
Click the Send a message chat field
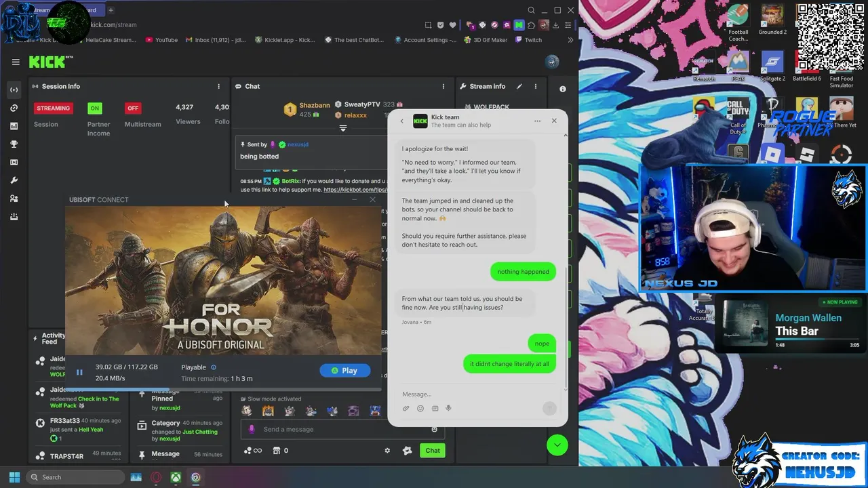click(342, 429)
